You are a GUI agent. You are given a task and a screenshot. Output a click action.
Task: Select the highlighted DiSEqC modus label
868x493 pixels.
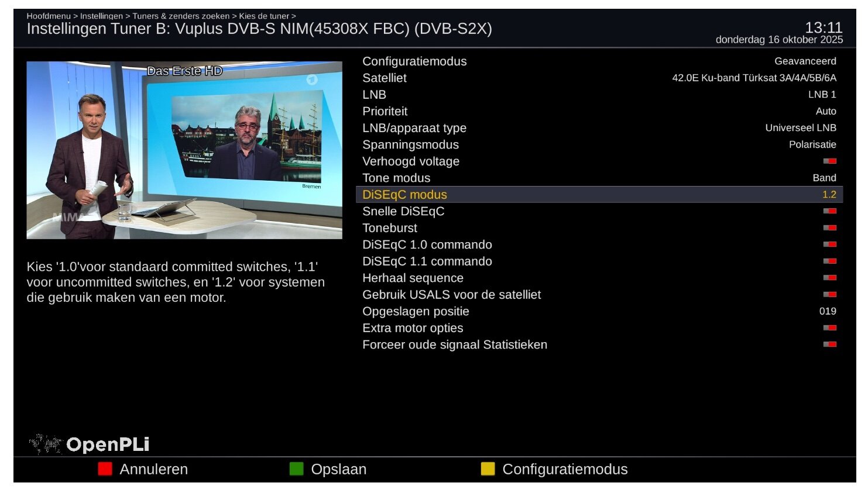click(x=404, y=195)
